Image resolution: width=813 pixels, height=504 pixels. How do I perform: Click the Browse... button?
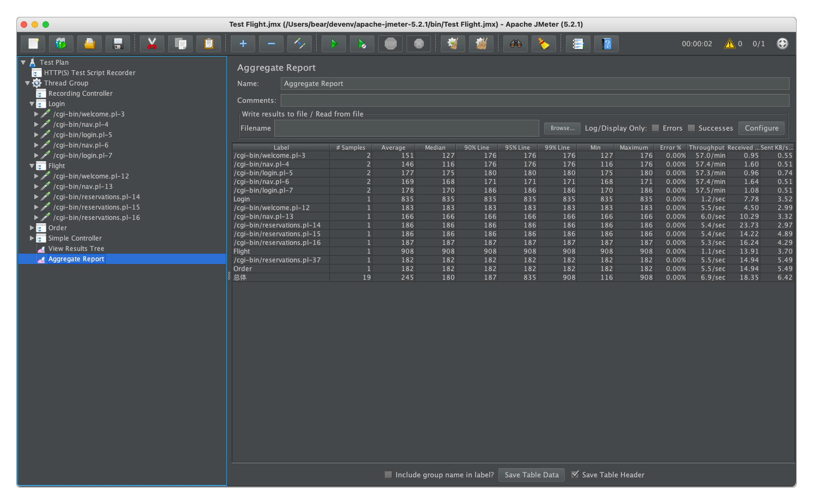tap(562, 128)
